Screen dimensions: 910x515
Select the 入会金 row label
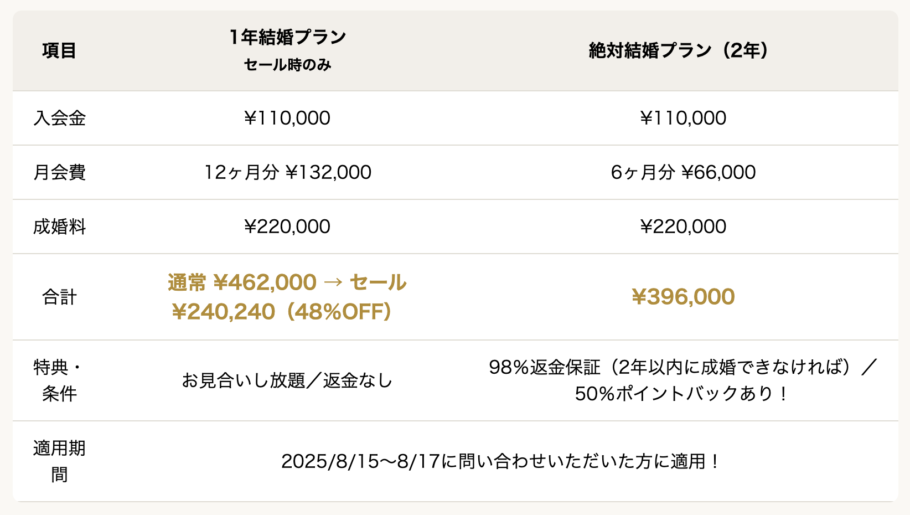59,118
